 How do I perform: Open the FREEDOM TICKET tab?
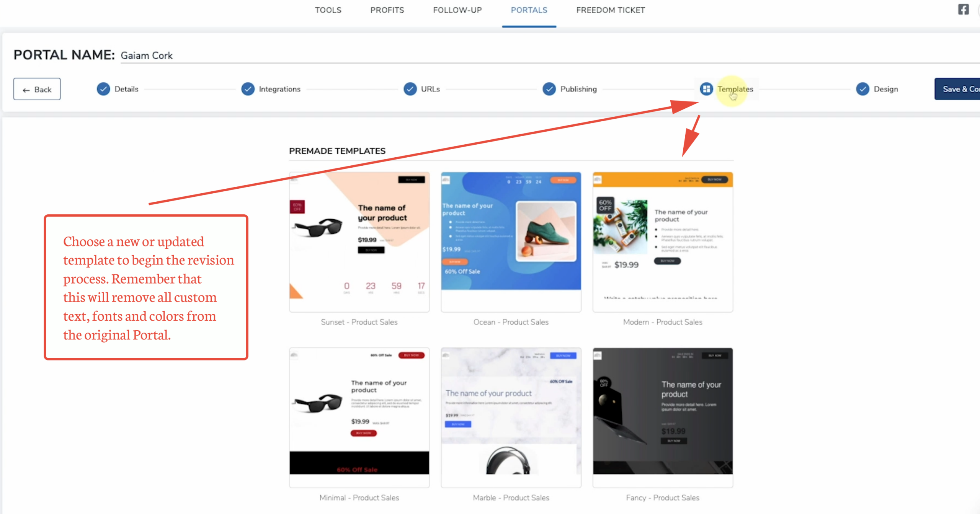(x=611, y=10)
